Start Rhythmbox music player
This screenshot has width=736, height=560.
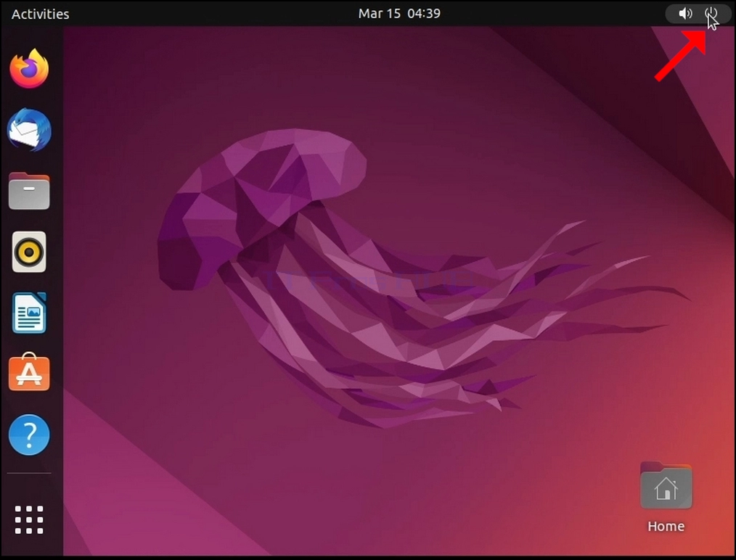[x=29, y=252]
